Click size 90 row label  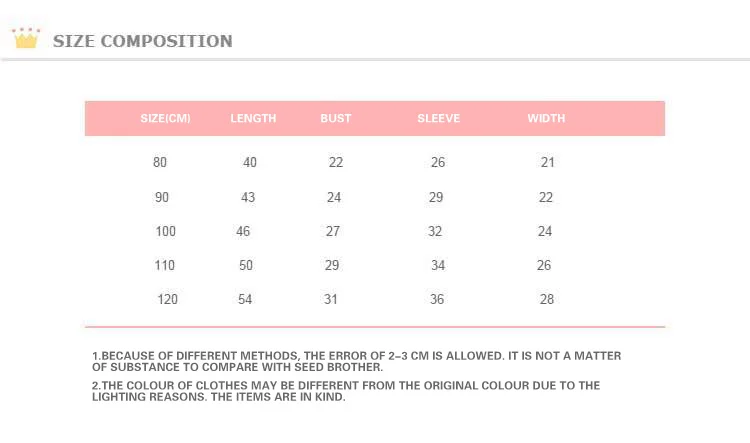pos(162,197)
